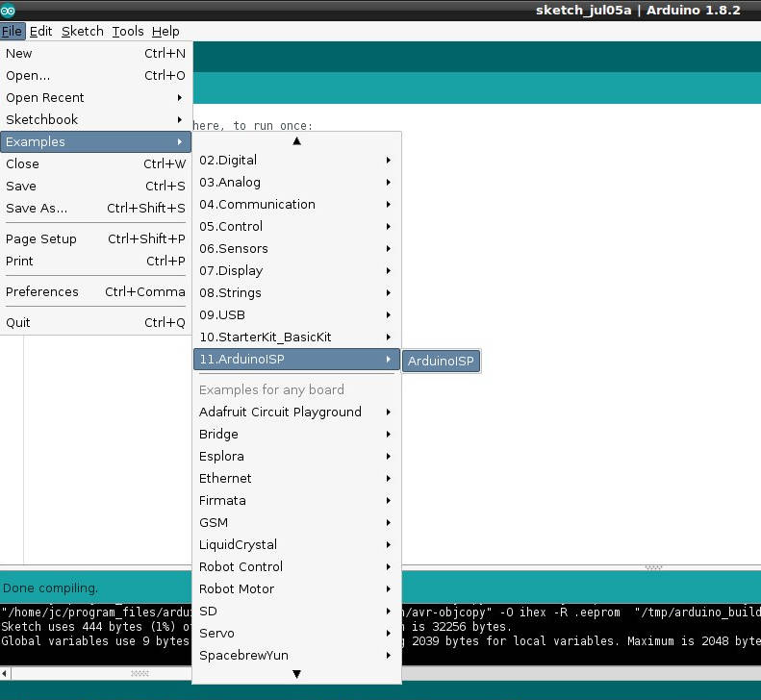761x700 pixels.
Task: Expand 07.Display examples
Action: point(296,271)
